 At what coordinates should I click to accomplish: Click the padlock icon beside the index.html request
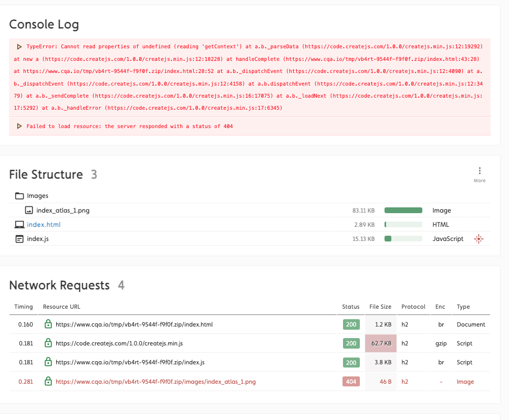point(48,324)
